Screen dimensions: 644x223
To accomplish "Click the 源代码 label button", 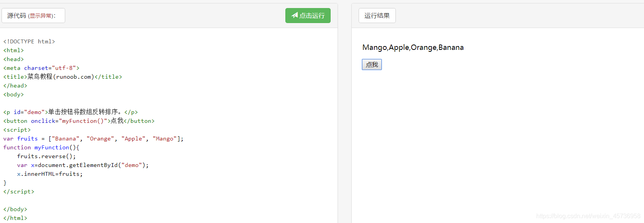I will (x=33, y=16).
